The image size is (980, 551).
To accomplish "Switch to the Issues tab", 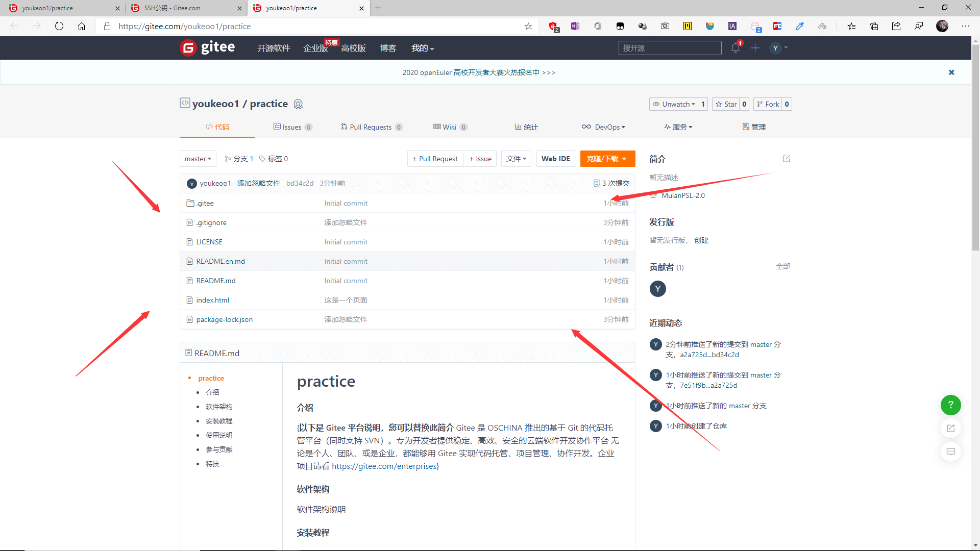I will [x=293, y=127].
